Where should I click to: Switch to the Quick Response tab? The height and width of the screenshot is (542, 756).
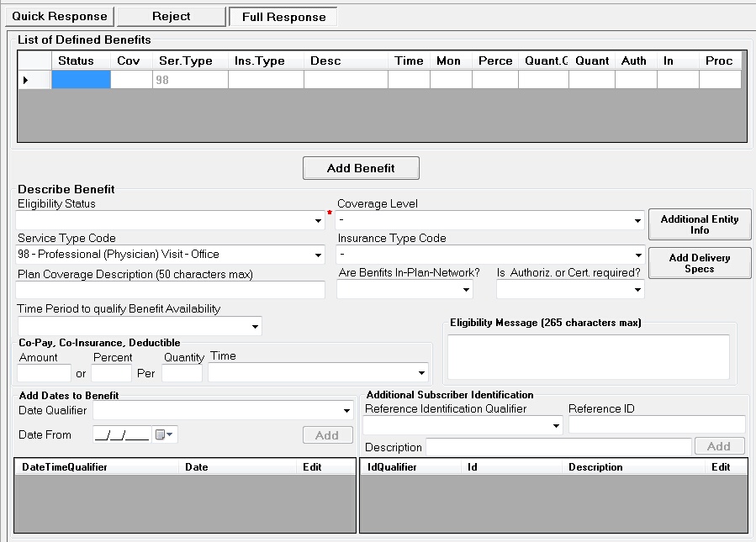point(59,16)
